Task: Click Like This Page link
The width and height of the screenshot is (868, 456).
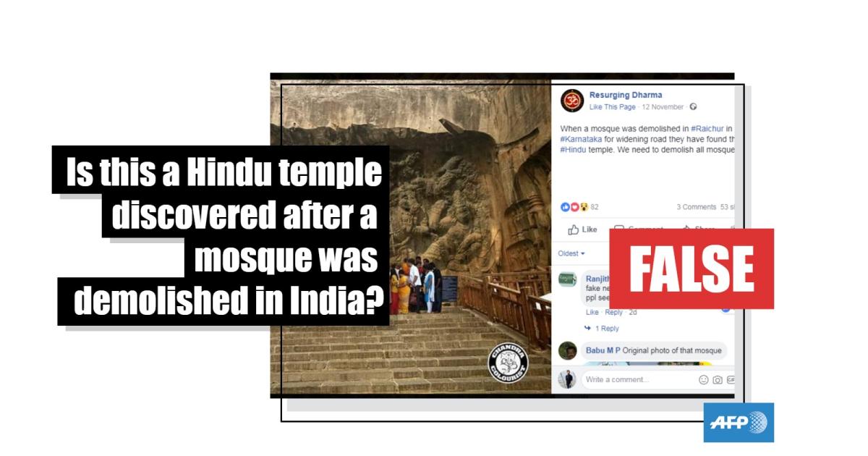Action: pyautogui.click(x=613, y=107)
